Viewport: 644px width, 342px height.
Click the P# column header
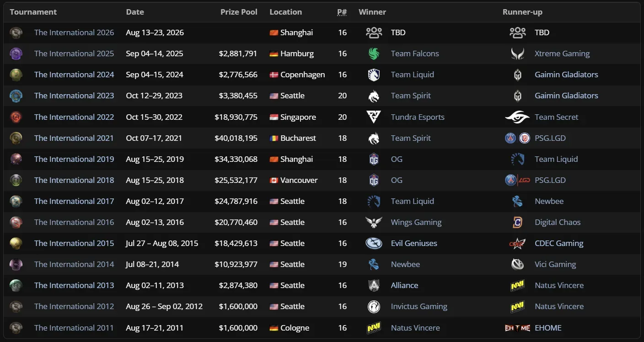[x=342, y=12]
